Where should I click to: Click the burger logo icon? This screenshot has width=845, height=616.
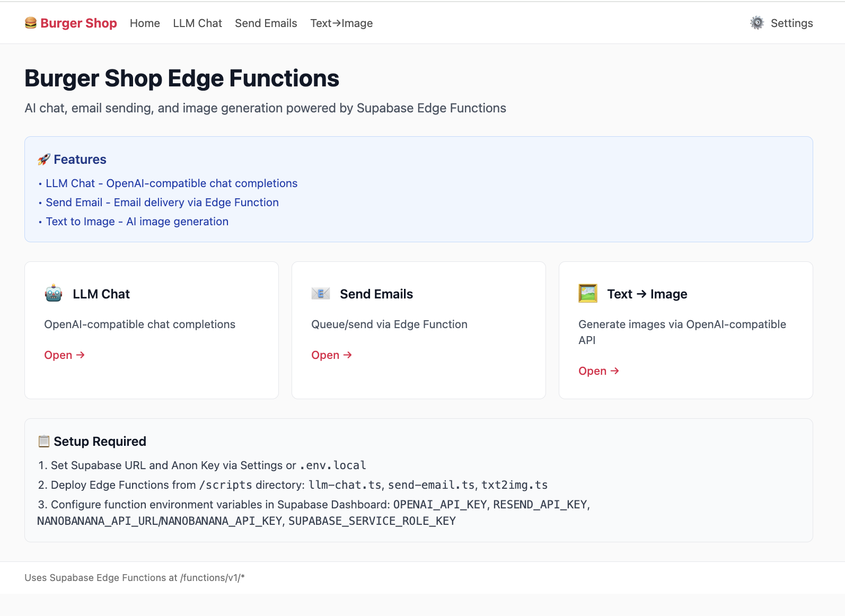(x=31, y=23)
